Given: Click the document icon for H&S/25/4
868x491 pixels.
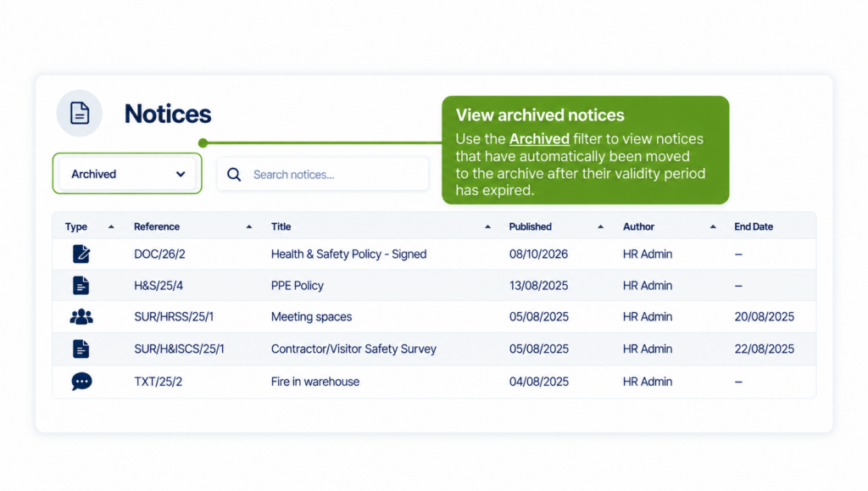Looking at the screenshot, I should 81,286.
